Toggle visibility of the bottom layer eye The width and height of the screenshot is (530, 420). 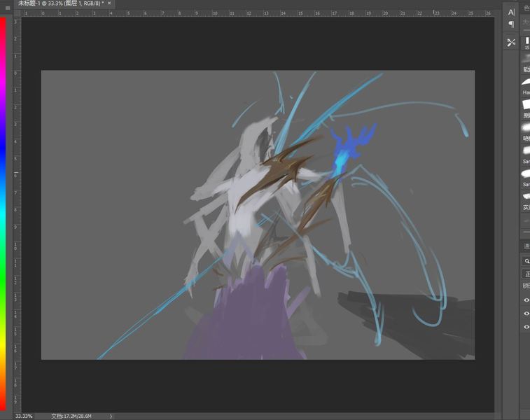[x=526, y=327]
